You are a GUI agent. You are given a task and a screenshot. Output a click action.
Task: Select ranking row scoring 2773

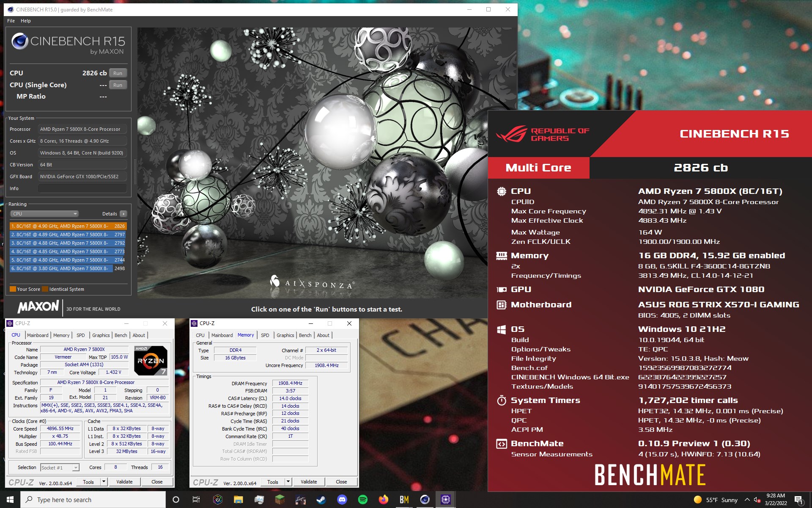coord(68,251)
